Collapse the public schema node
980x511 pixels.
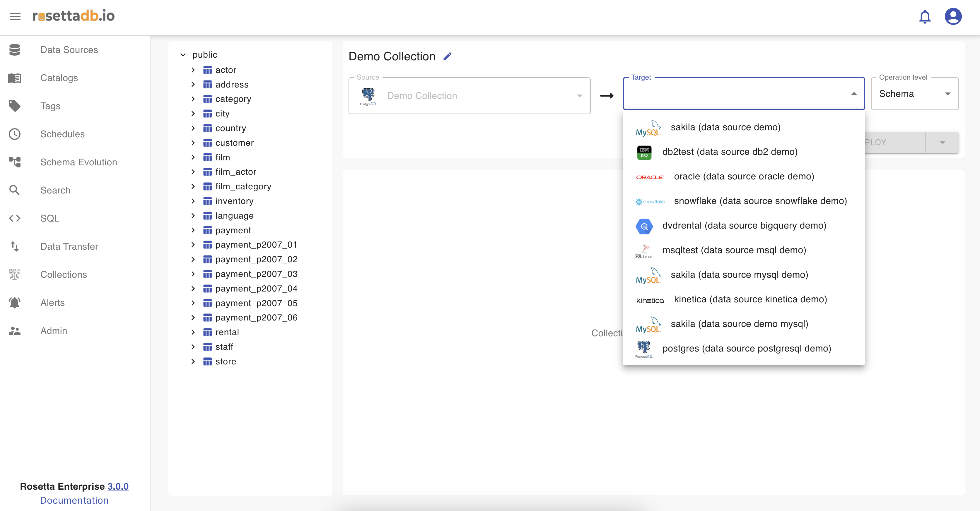(183, 55)
